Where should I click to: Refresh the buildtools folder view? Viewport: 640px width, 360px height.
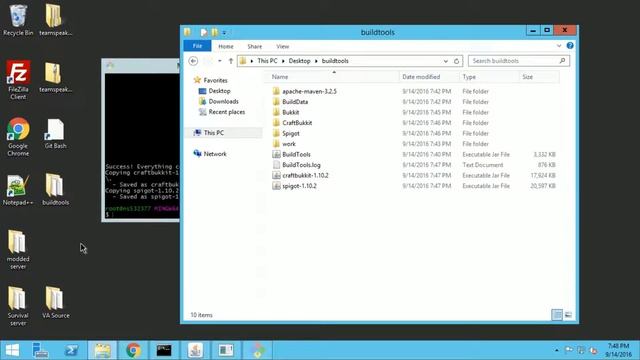[456, 61]
